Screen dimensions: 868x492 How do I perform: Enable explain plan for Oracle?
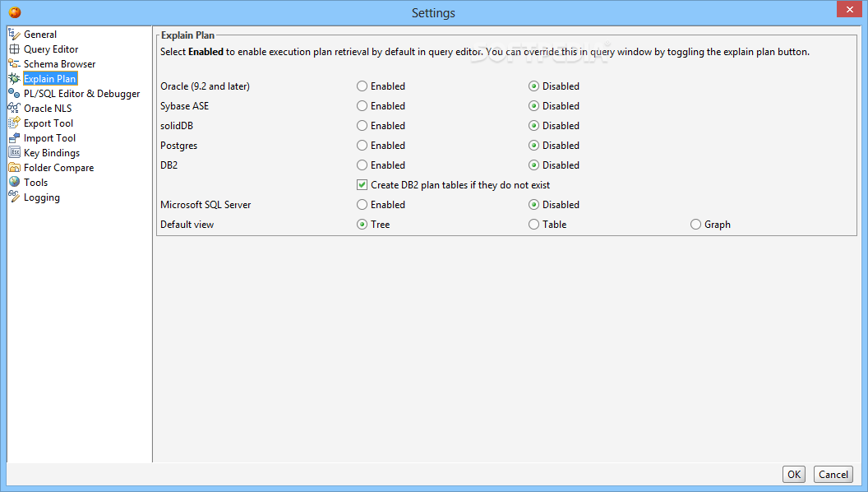(x=362, y=86)
